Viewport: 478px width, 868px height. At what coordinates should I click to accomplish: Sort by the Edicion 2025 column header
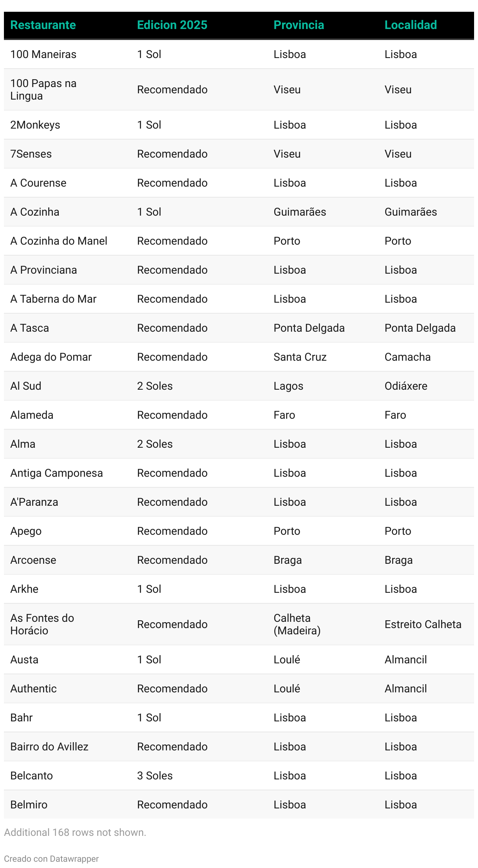pyautogui.click(x=172, y=25)
